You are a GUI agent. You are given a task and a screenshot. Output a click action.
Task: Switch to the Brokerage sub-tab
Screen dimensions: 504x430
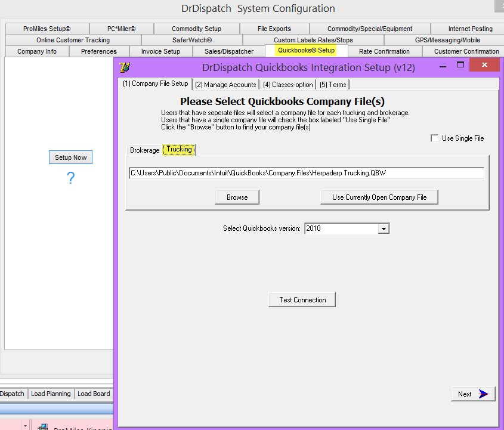click(x=145, y=150)
